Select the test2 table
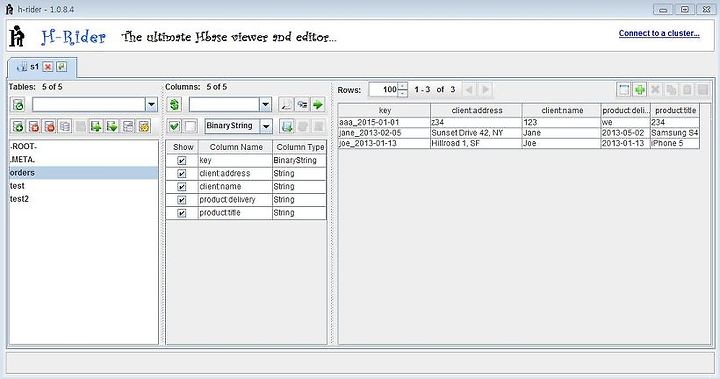Screen dimensions: 720x379 tap(84, 199)
